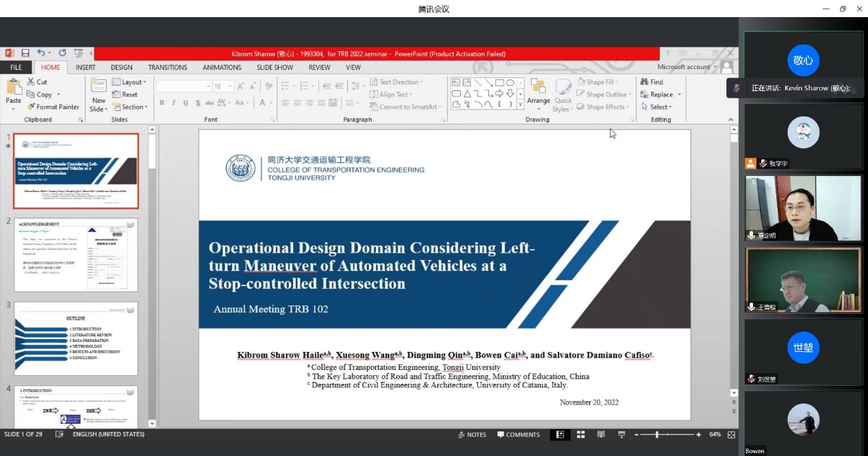Screen dimensions: 868x456
Task: Click the Save icon in quick access toolbar
Action: [x=25, y=53]
